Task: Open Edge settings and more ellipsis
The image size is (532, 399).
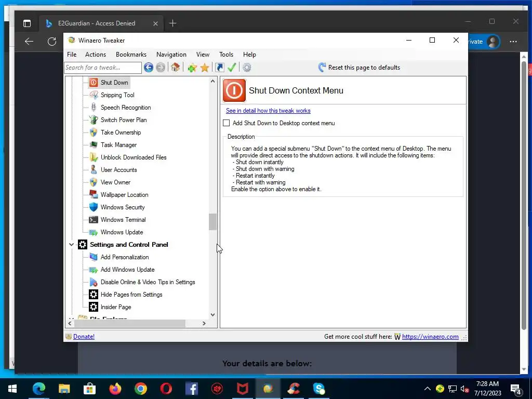Action: (513, 42)
